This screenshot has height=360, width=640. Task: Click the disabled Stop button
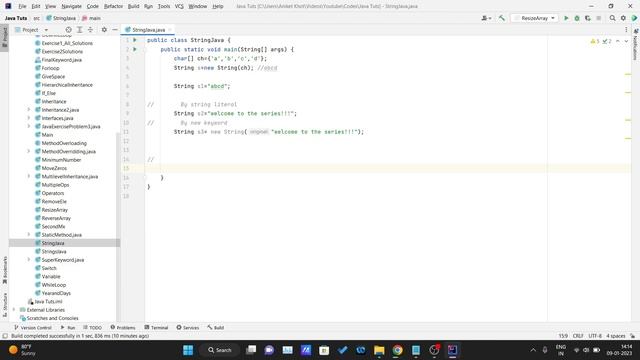click(x=598, y=18)
